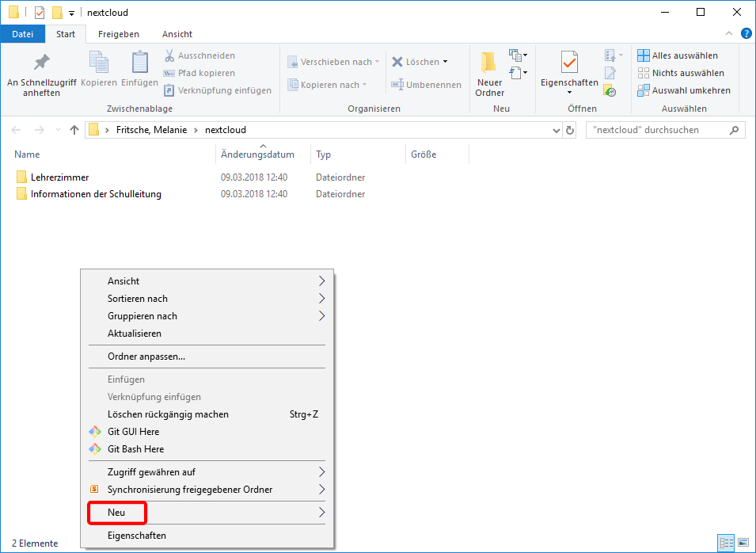Pin to quick access (An Schnellzugriff anheften)
756x553 pixels.
click(x=41, y=74)
